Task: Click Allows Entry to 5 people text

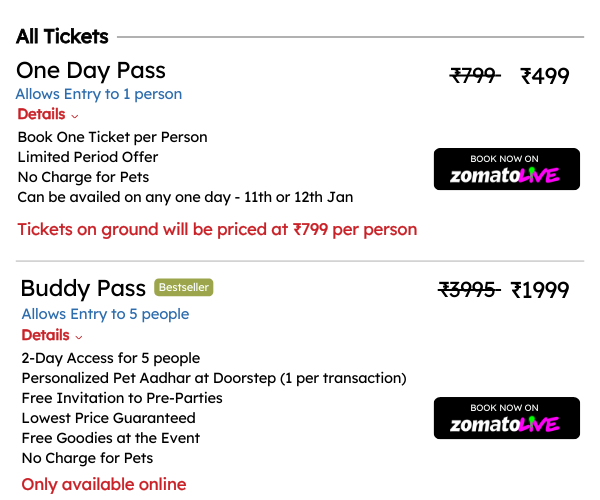Action: point(105,314)
